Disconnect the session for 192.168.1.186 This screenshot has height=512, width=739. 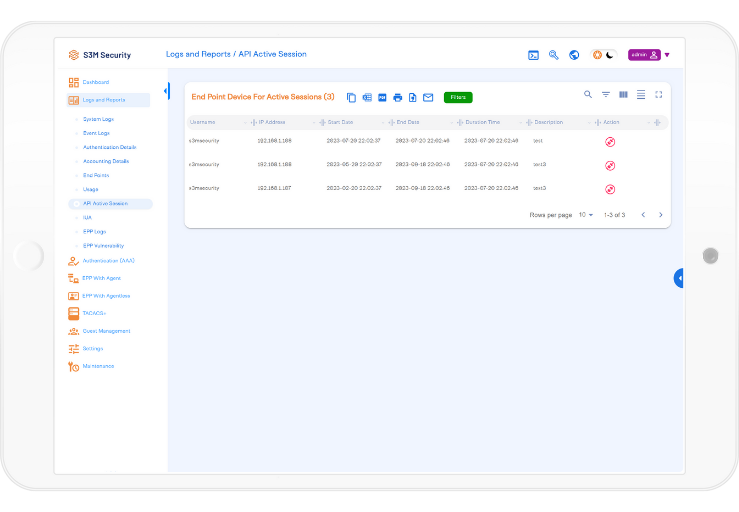tap(610, 165)
